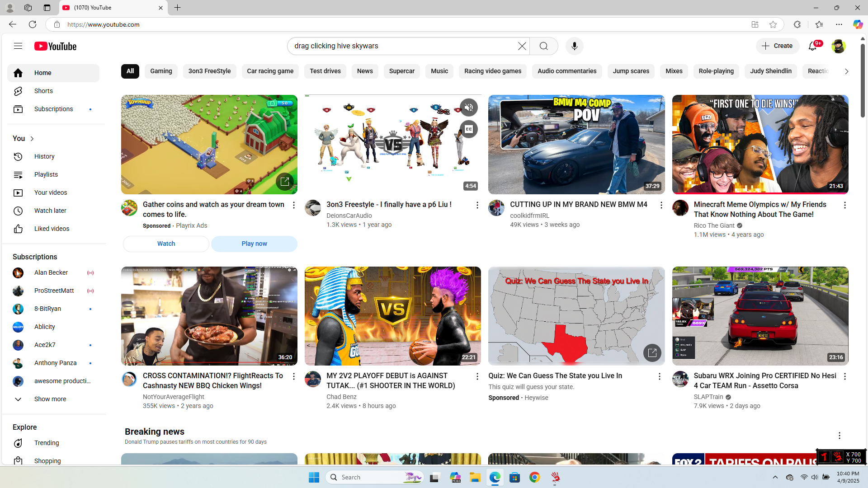Open options menu for Township ad
Screen dimensions: 868x488
pyautogui.click(x=293, y=205)
